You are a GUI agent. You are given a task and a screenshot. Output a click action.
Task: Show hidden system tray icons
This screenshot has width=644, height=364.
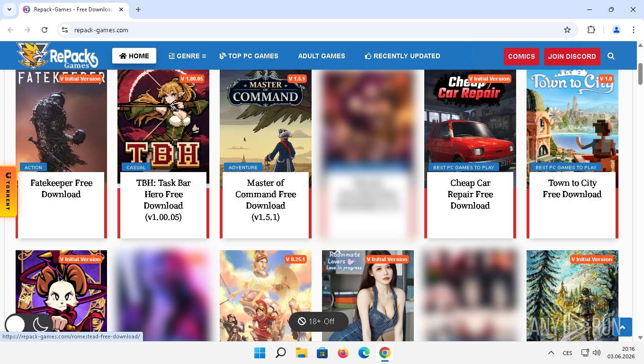click(x=551, y=353)
